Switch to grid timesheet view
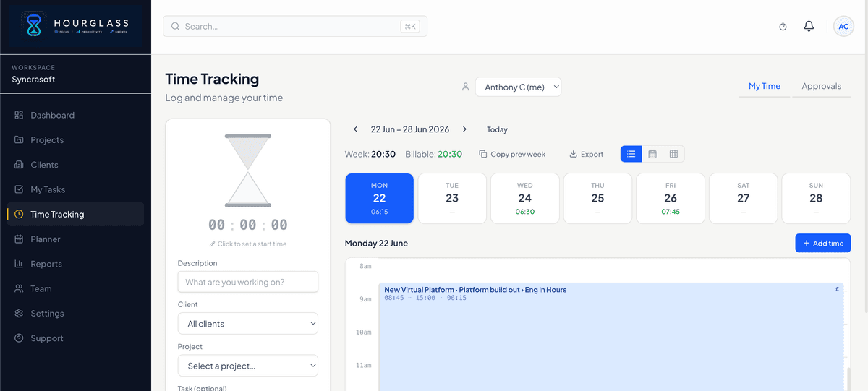This screenshot has width=868, height=391. (673, 154)
